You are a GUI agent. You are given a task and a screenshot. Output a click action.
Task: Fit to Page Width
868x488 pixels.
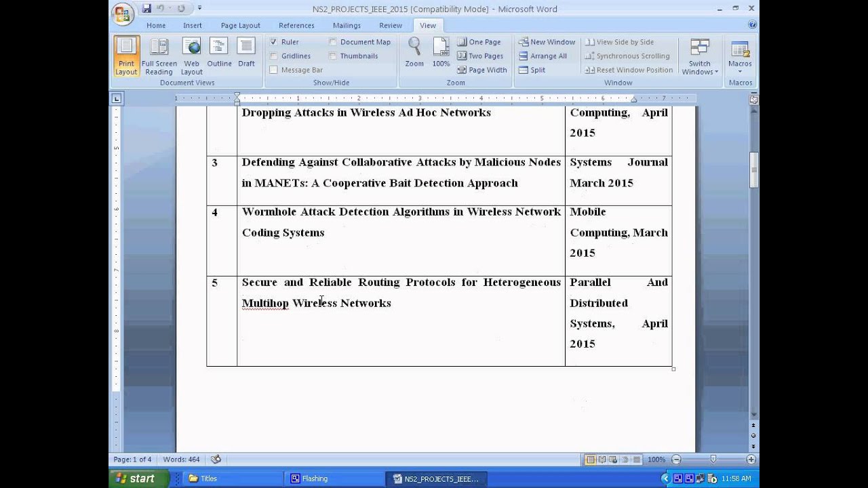(x=482, y=70)
